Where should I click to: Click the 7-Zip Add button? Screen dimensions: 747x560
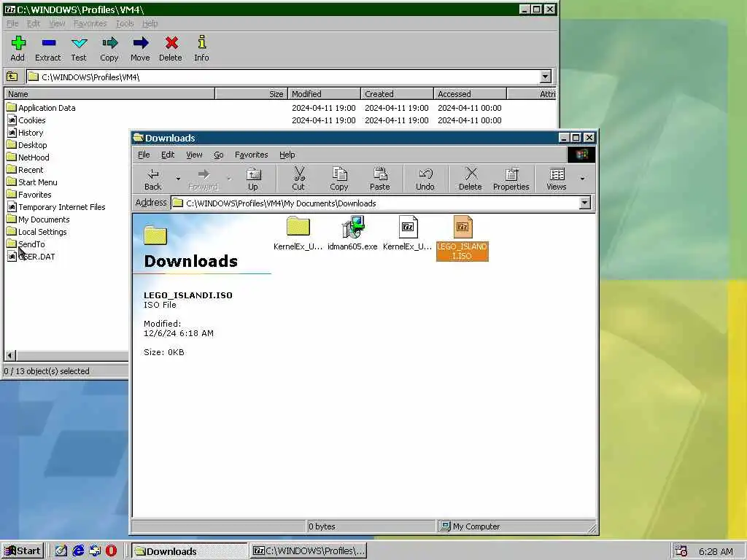click(x=18, y=49)
